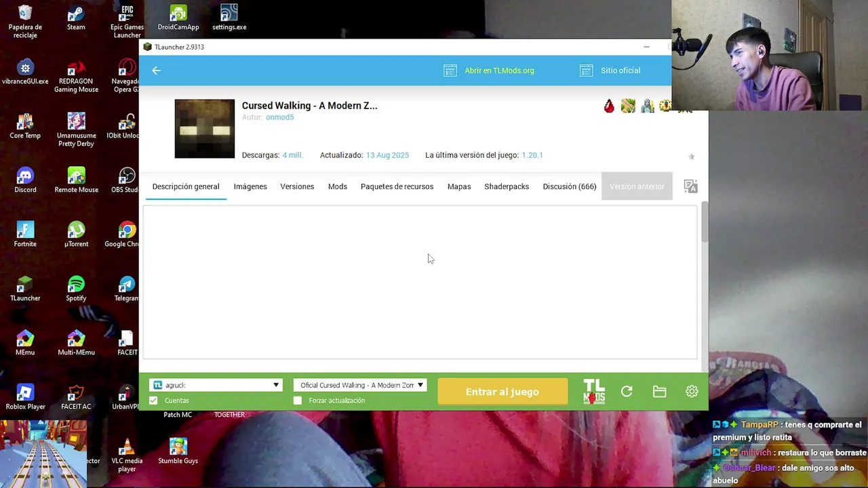Click the red blood drop category icon
Viewport: 868px width, 488px height.
pyautogui.click(x=609, y=106)
